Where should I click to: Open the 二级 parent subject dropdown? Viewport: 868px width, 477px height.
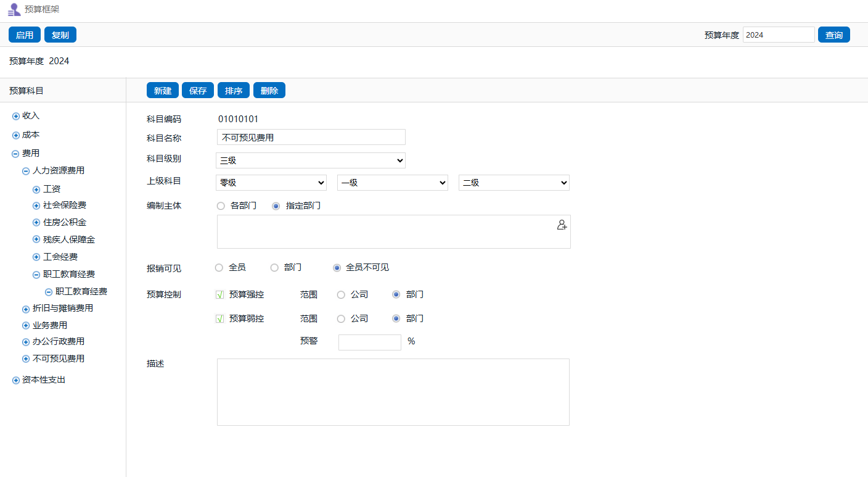click(514, 183)
